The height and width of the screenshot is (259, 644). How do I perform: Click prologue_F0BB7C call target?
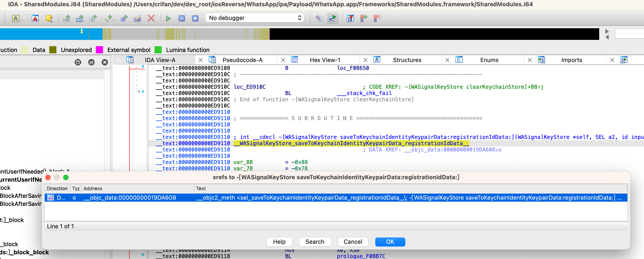click(361, 256)
